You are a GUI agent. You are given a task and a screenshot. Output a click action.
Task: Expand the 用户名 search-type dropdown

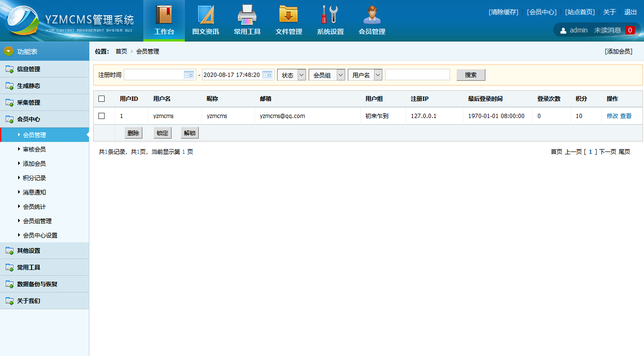[x=365, y=75]
